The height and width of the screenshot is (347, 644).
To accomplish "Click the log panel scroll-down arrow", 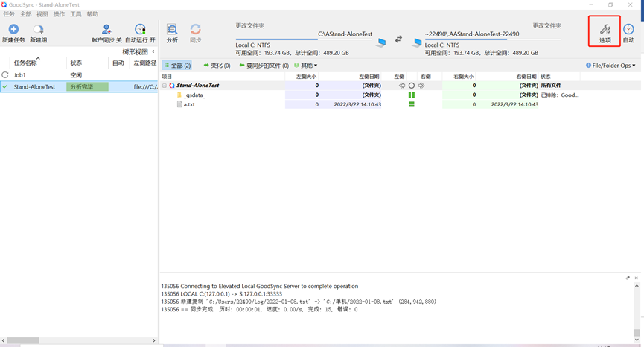I will (x=637, y=340).
